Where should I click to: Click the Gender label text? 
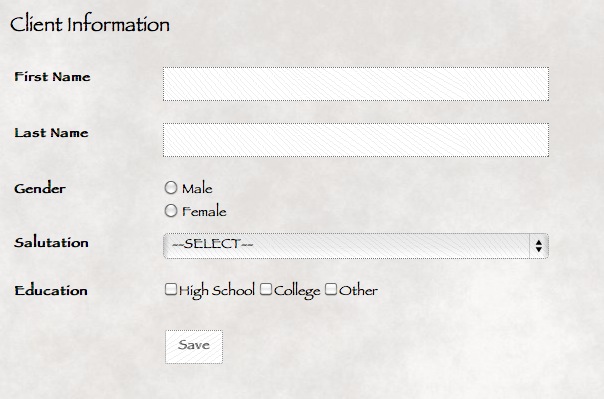40,189
